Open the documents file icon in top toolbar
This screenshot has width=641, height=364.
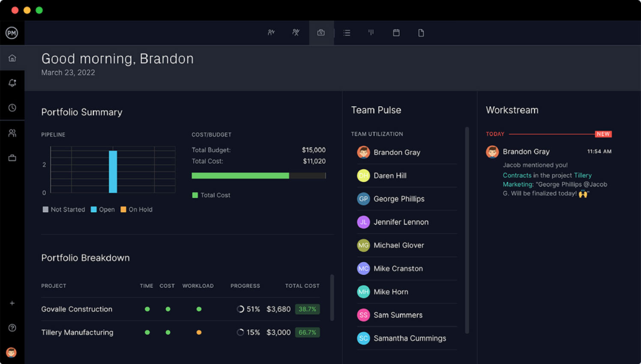pyautogui.click(x=421, y=33)
